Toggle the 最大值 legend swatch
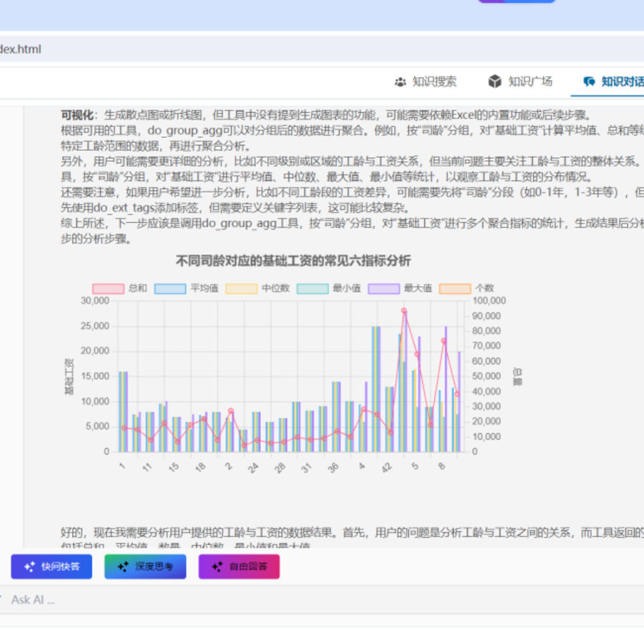This screenshot has height=644, width=644. pos(384,289)
